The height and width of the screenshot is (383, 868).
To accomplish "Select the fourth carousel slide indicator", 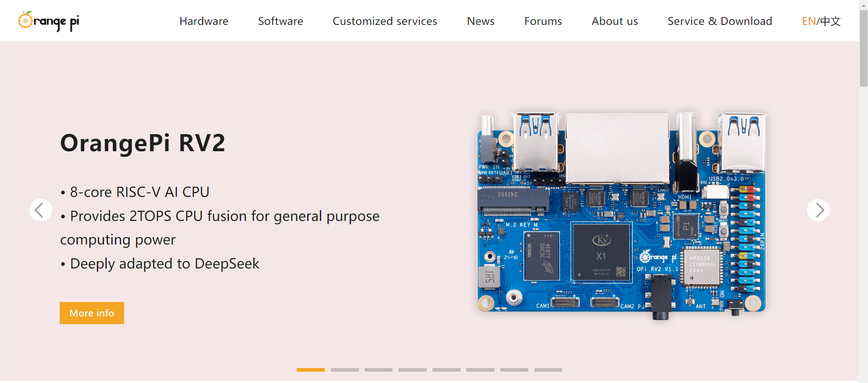I will tap(413, 370).
